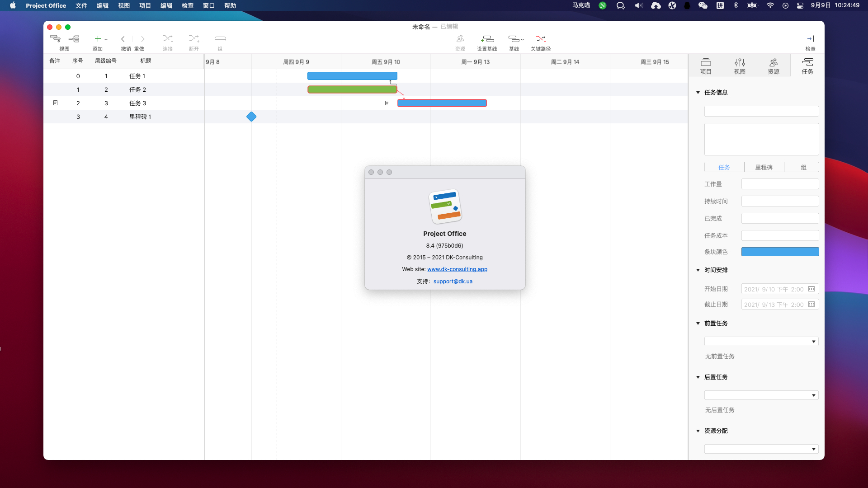
Task: Toggle the 关键路径 critical path icon
Action: [541, 39]
